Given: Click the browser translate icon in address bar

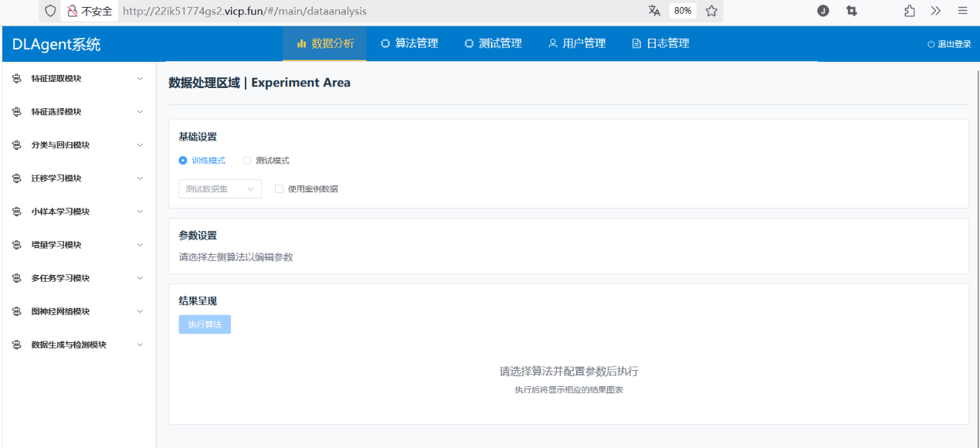Looking at the screenshot, I should tap(654, 11).
